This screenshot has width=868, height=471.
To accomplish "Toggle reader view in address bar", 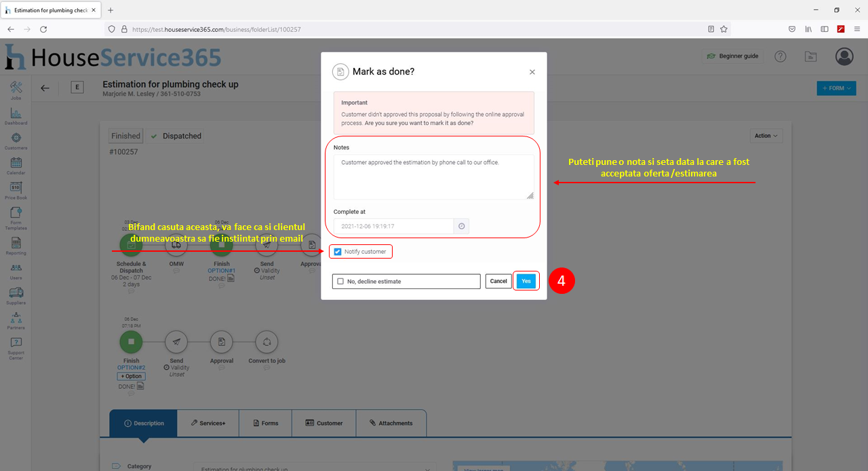I will 711,29.
